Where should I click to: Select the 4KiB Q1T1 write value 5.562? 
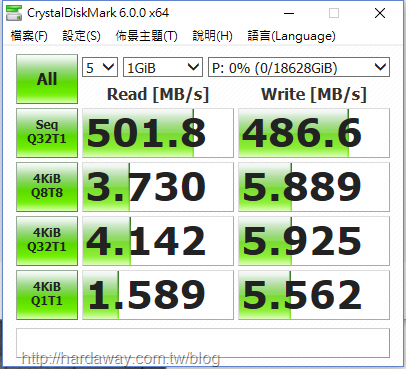(314, 295)
